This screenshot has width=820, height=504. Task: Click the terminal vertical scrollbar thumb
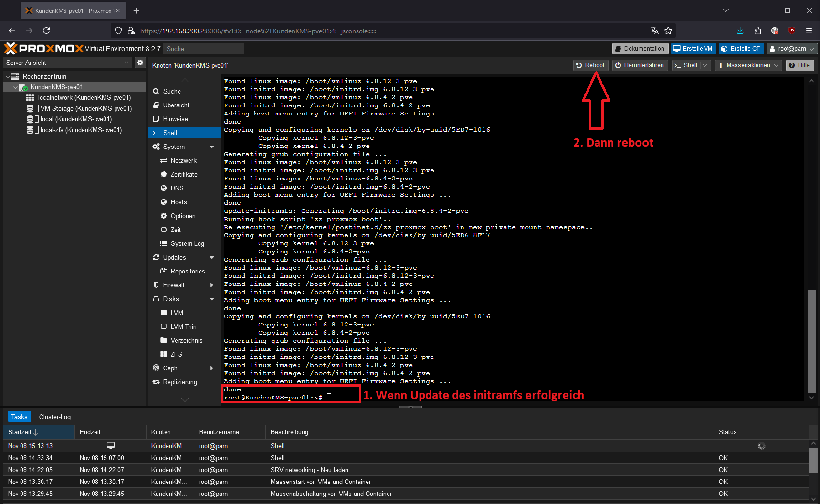tap(811, 341)
